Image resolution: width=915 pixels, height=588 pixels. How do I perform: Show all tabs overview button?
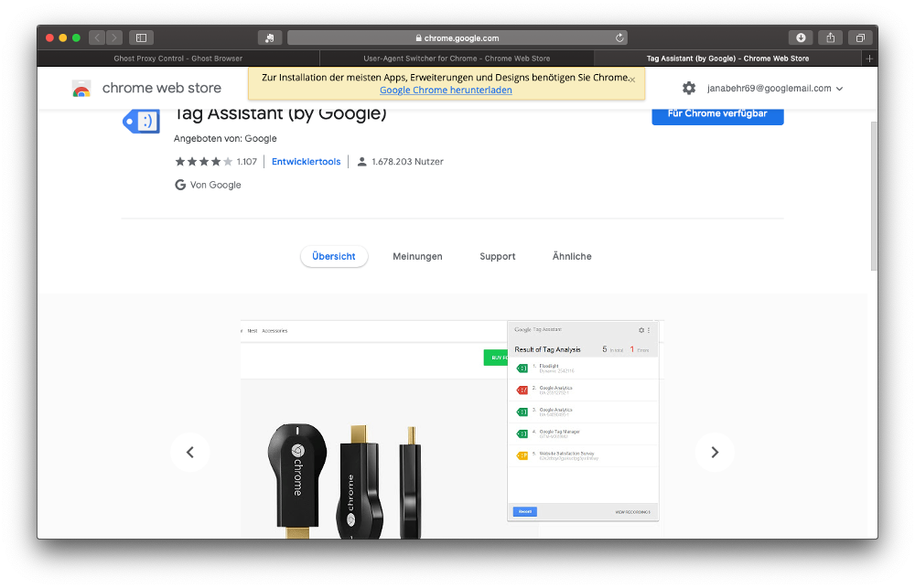click(x=860, y=37)
